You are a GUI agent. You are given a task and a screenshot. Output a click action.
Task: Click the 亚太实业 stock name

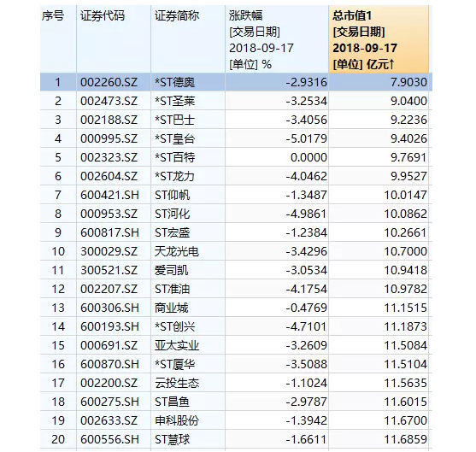pyautogui.click(x=177, y=346)
